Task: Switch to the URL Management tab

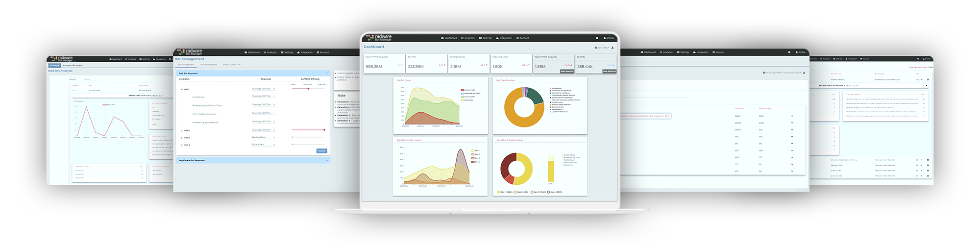Action: tap(208, 64)
